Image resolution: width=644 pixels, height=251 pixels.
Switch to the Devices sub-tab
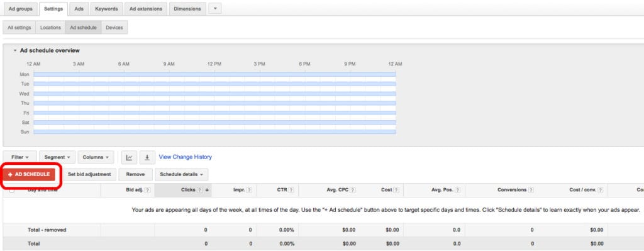[x=114, y=28]
